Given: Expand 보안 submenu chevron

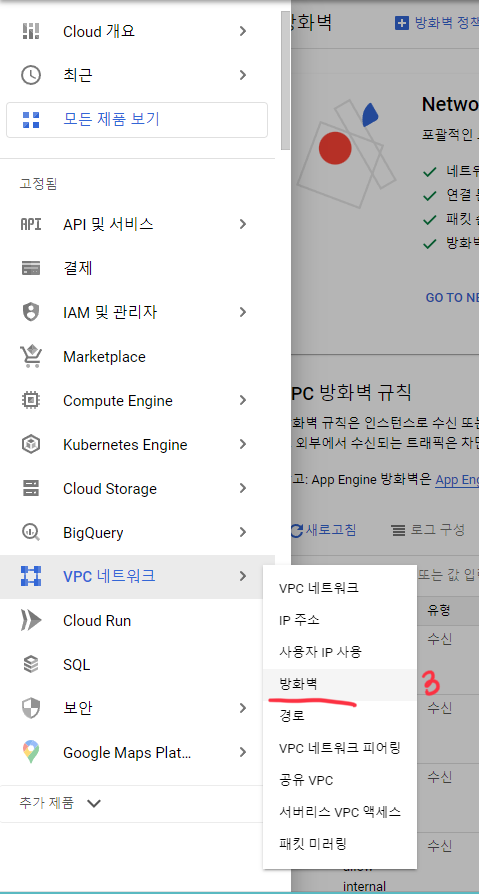Looking at the screenshot, I should pyautogui.click(x=243, y=708).
